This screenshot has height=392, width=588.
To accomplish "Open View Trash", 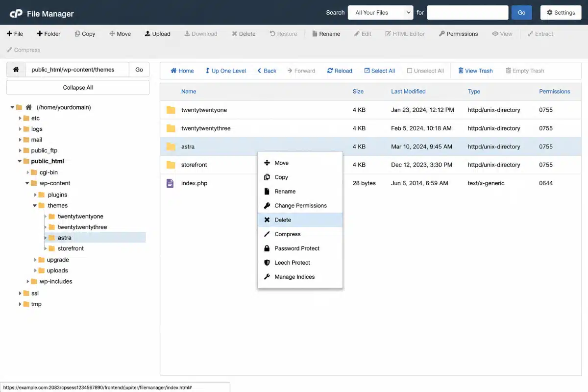I will pyautogui.click(x=475, y=71).
